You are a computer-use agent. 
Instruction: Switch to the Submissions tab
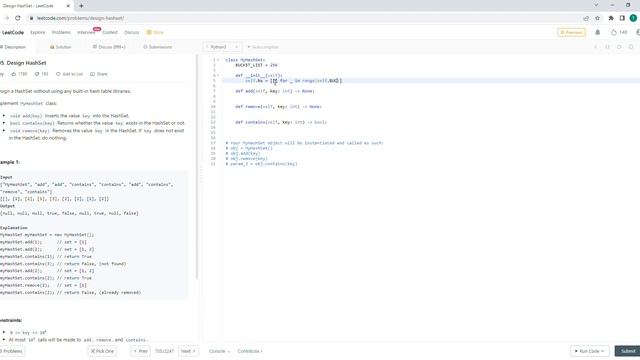(157, 47)
